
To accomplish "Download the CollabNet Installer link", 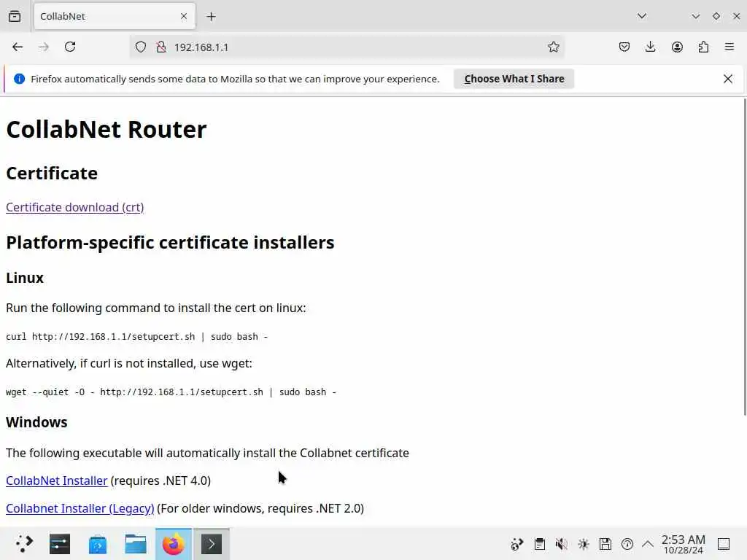I will (x=57, y=481).
